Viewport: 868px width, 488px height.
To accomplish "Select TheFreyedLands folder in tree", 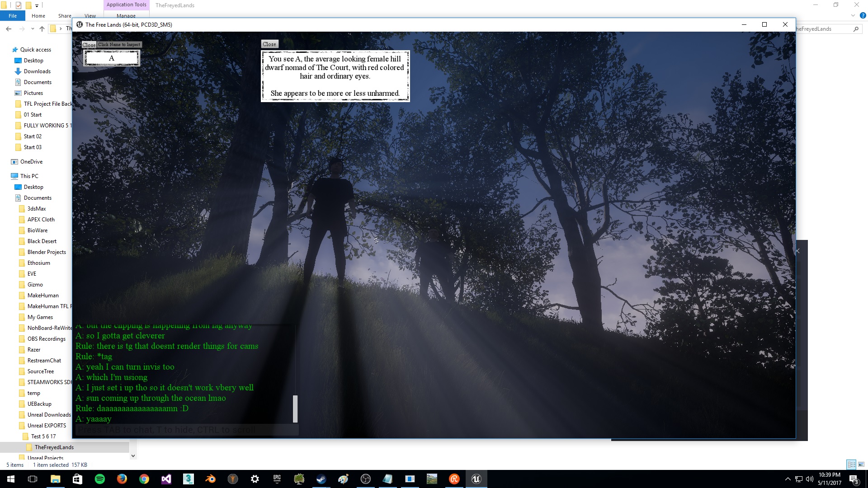I will tap(54, 447).
